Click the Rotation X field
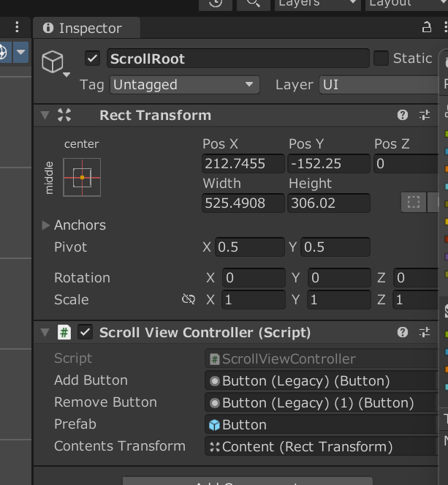The width and height of the screenshot is (448, 485). (254, 278)
